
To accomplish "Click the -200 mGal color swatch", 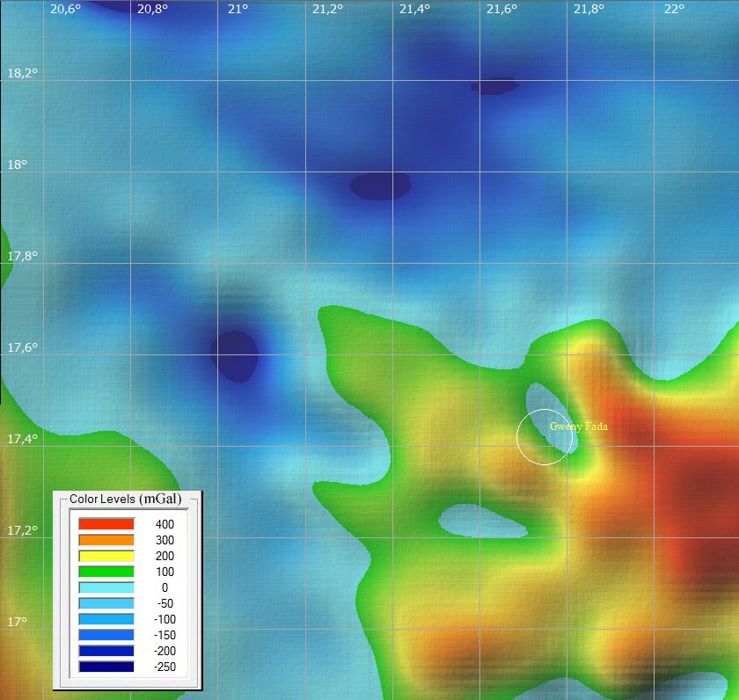I will point(106,651).
